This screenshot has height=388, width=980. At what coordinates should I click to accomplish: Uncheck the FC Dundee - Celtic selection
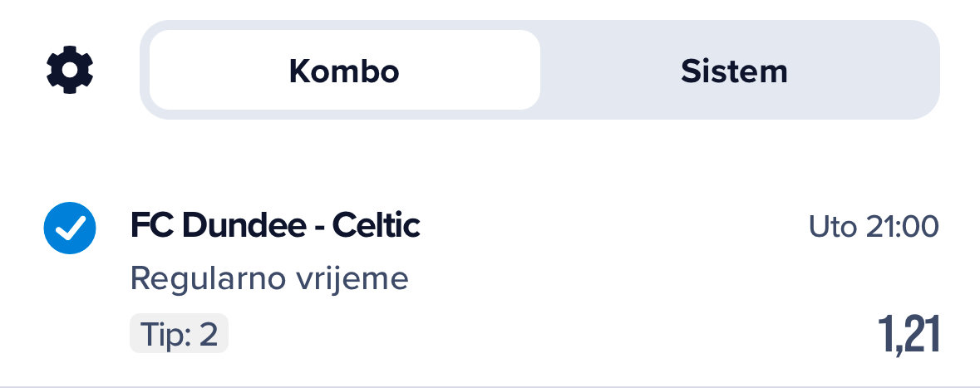coord(70,227)
